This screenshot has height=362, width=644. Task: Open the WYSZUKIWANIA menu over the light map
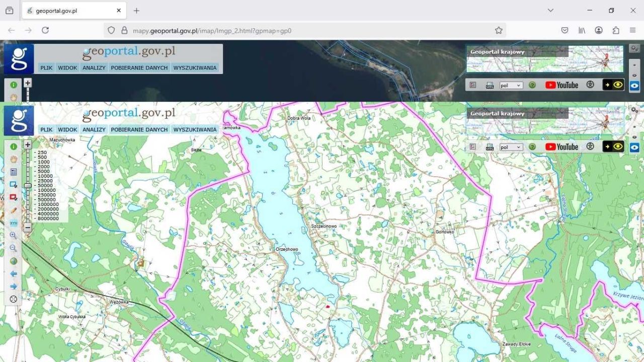pos(195,129)
